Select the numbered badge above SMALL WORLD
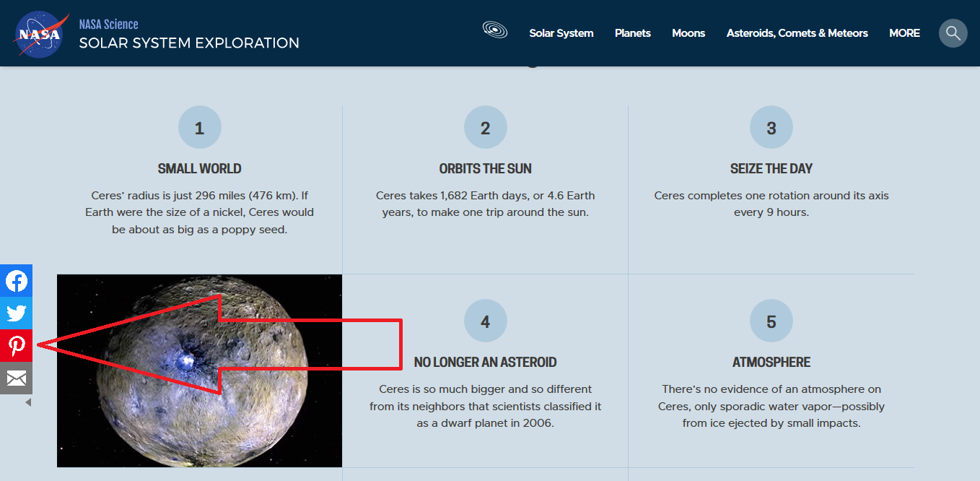This screenshot has height=481, width=980. pos(199,127)
